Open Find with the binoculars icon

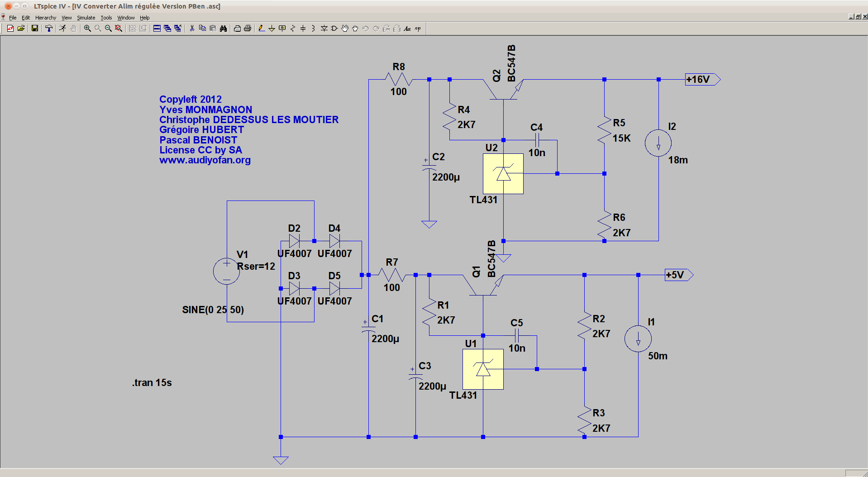click(x=223, y=28)
